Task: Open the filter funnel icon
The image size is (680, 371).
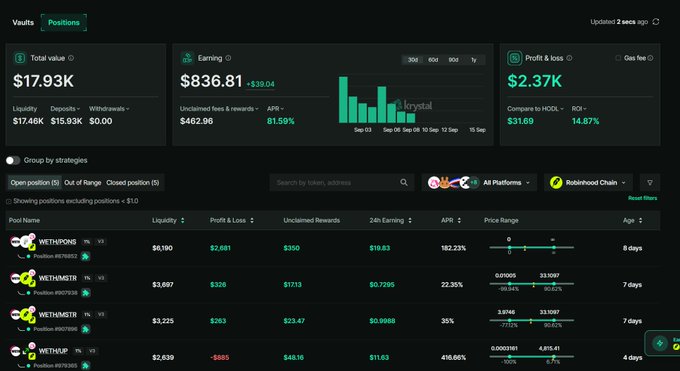Action: point(650,183)
